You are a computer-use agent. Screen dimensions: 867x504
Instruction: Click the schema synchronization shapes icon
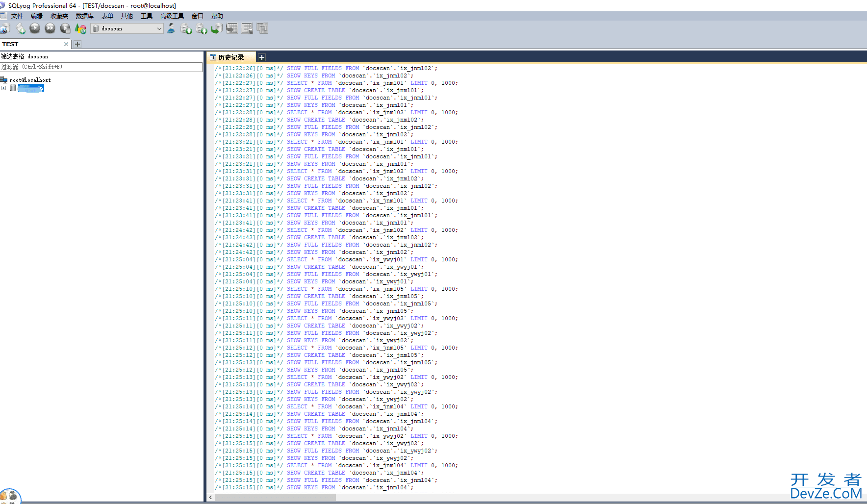(81, 28)
